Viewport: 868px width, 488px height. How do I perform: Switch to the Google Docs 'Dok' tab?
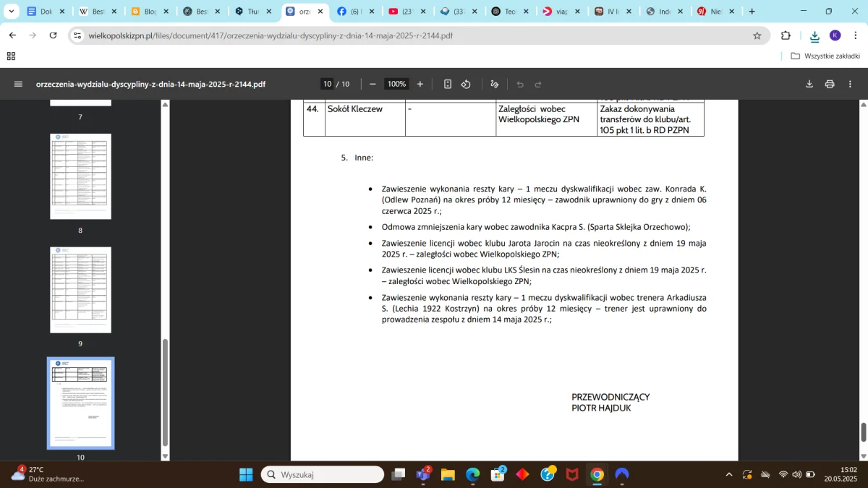pyautogui.click(x=46, y=12)
